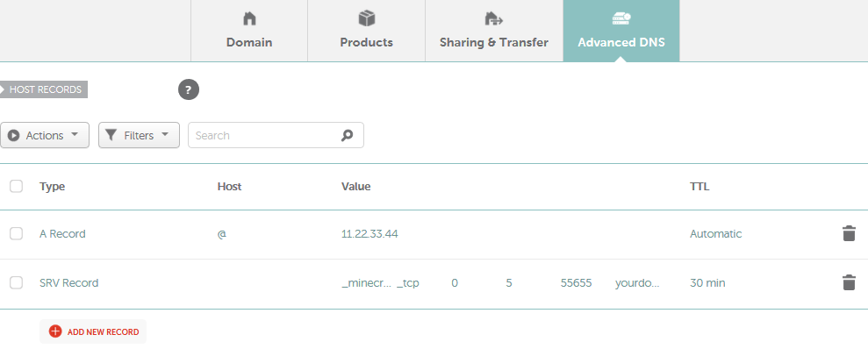This screenshot has width=868, height=349.
Task: Click the Automatic TTL of A Record
Action: pos(715,233)
